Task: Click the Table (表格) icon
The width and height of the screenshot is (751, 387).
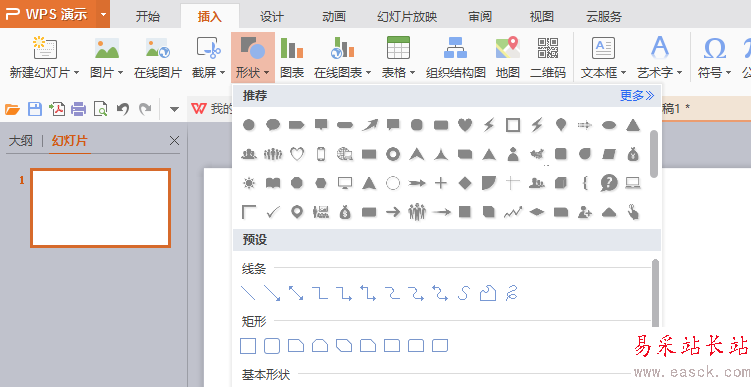Action: click(398, 48)
